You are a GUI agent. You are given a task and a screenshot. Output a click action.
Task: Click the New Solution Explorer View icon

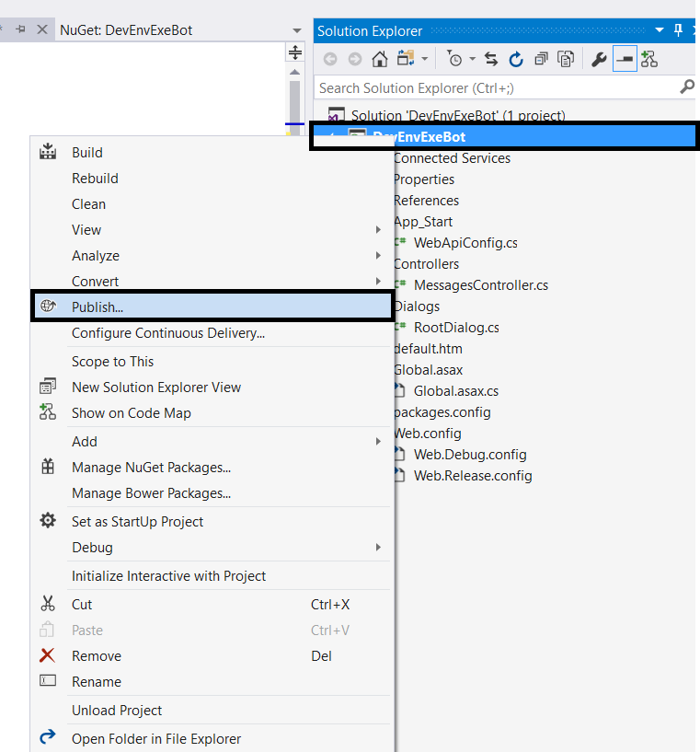coord(48,386)
